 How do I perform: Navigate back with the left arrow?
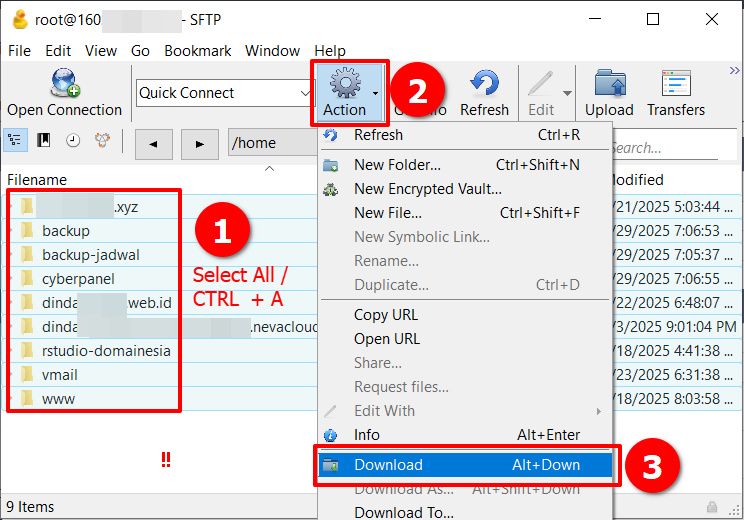(x=153, y=143)
